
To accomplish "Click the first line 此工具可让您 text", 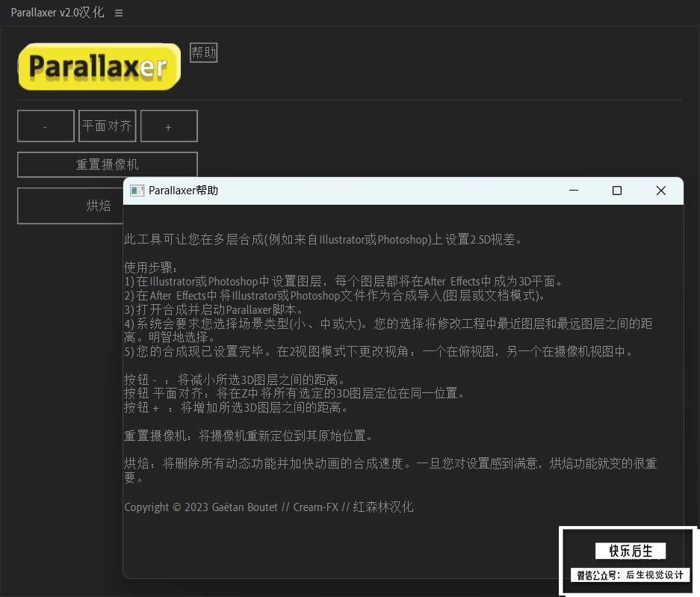I will click(x=323, y=239).
